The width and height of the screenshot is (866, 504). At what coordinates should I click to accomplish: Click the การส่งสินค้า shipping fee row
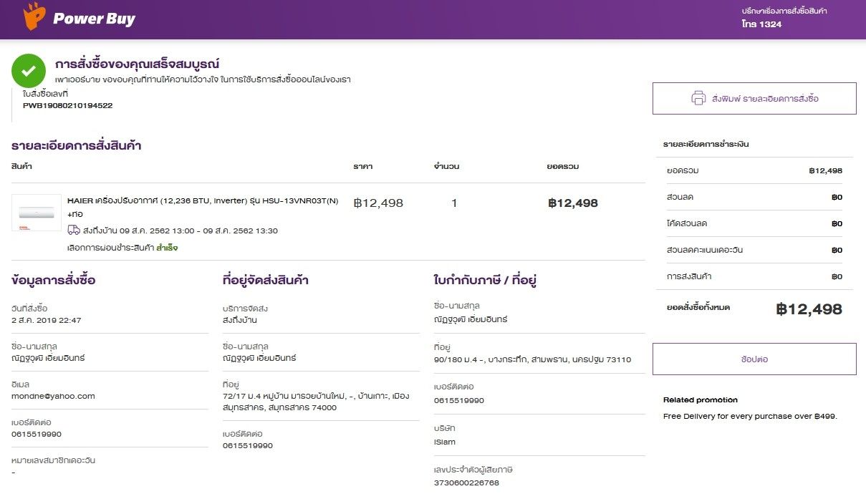tap(754, 276)
